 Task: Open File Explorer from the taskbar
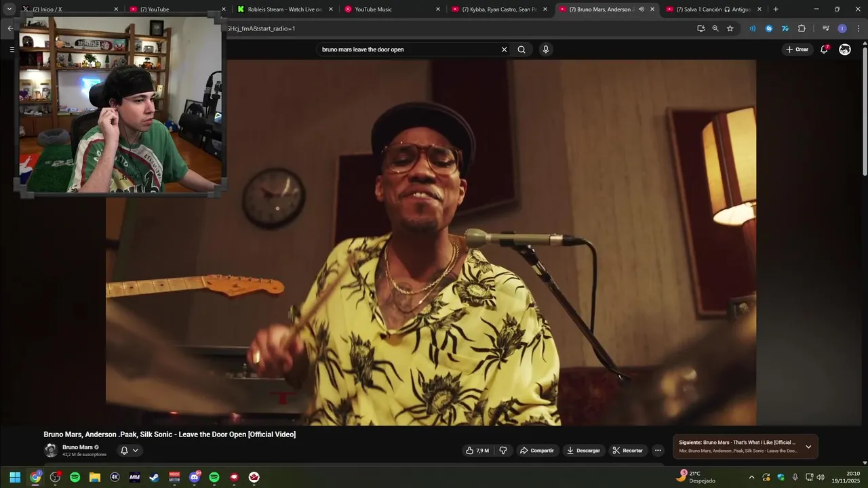[x=95, y=477]
